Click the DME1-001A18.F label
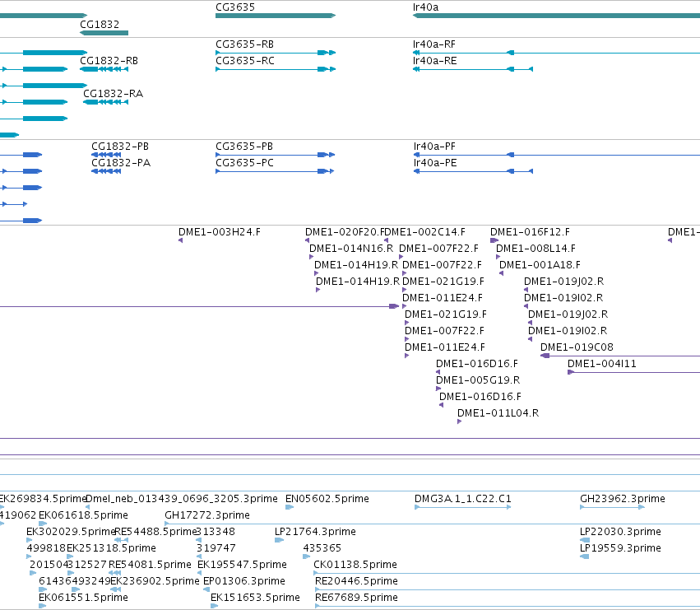This screenshot has height=610, width=700. point(540,265)
